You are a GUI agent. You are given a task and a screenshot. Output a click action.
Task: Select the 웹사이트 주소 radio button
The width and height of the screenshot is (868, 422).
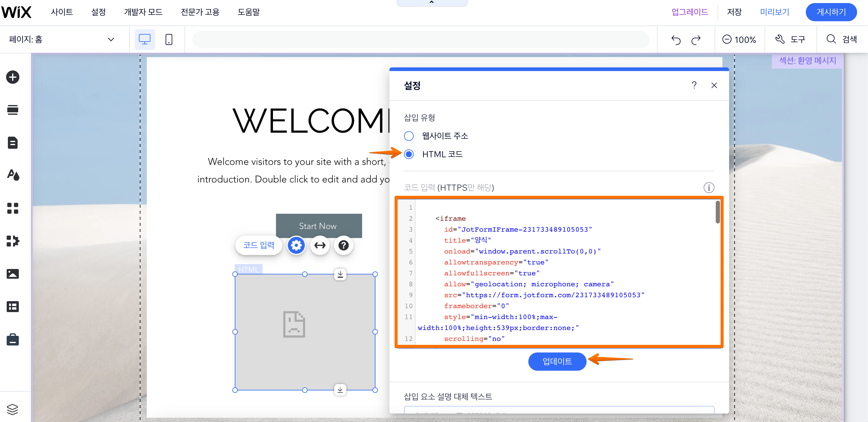pyautogui.click(x=409, y=136)
